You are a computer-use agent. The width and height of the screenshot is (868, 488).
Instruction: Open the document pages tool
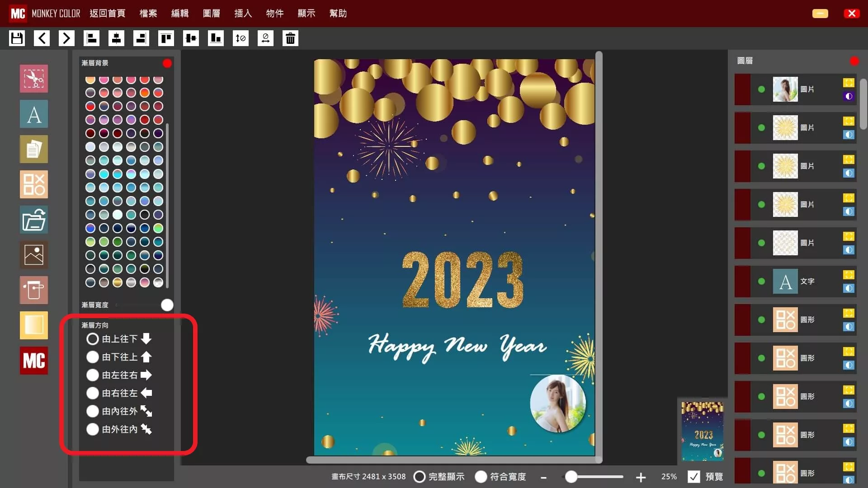click(34, 149)
